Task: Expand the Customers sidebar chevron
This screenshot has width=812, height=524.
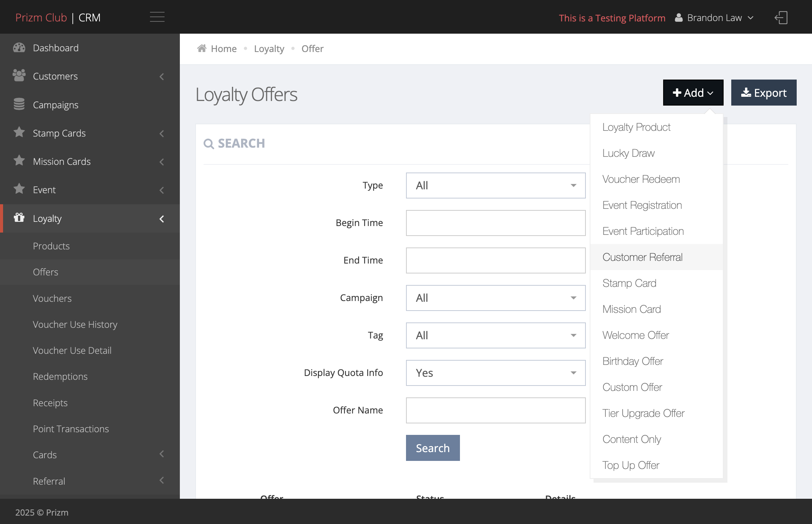Action: tap(162, 76)
